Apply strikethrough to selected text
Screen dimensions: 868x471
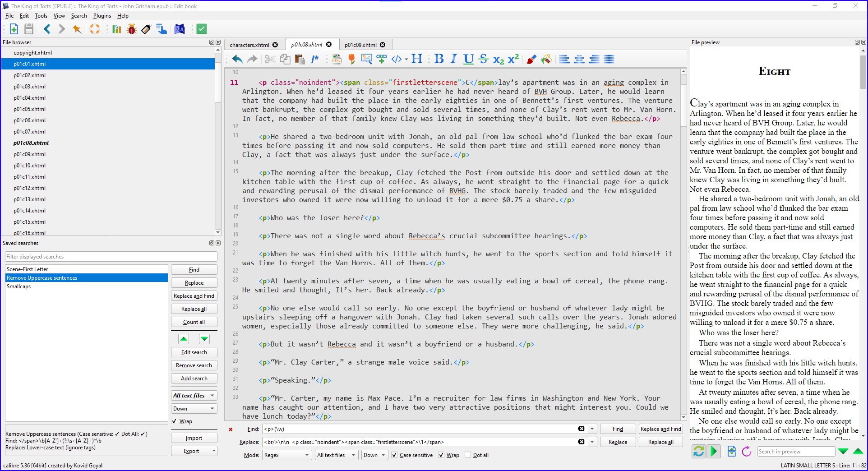[x=484, y=59]
